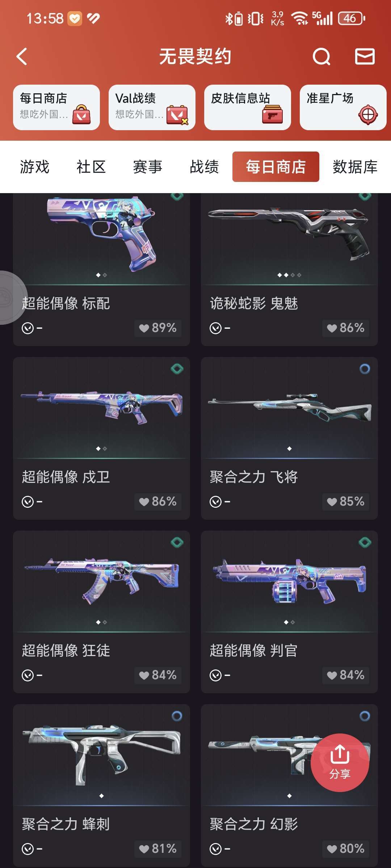The image size is (391, 868).
Task: Tap the back arrow icon
Action: [22, 56]
